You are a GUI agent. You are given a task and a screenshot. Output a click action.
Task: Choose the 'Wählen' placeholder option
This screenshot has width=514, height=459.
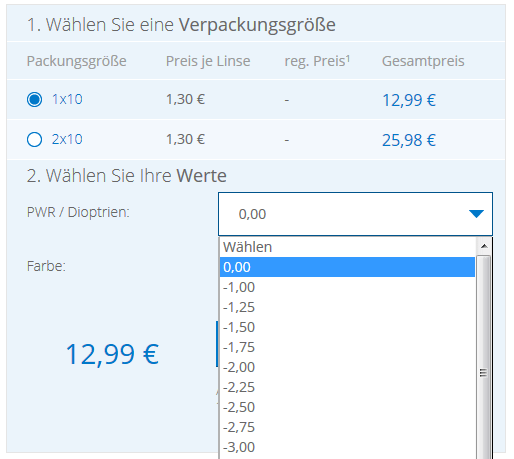(x=347, y=247)
